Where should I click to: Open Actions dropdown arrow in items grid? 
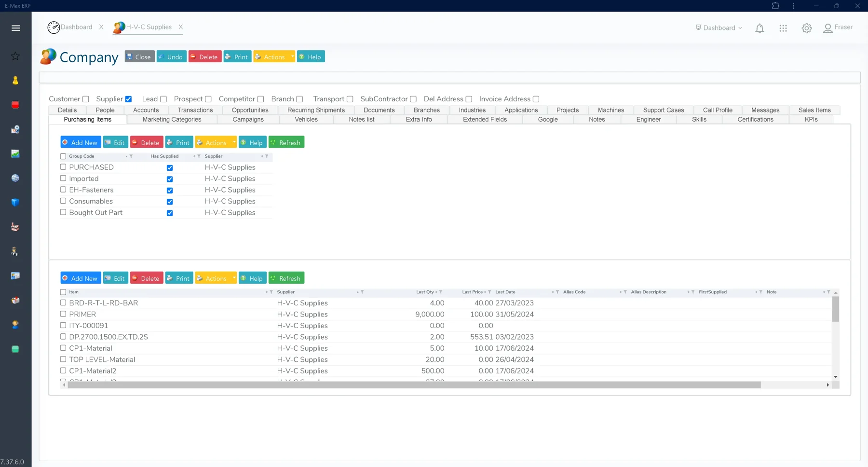pos(234,278)
